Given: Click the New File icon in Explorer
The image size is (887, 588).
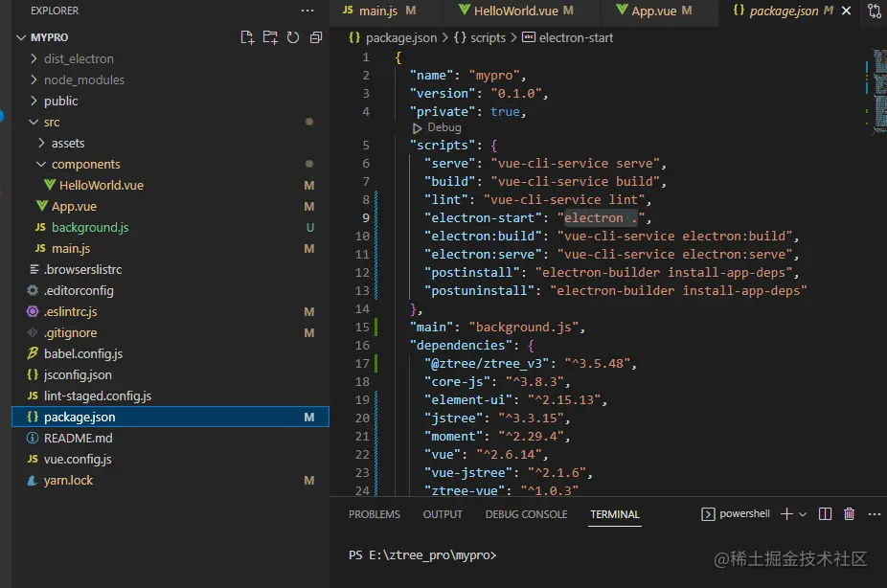Looking at the screenshot, I should (247, 37).
